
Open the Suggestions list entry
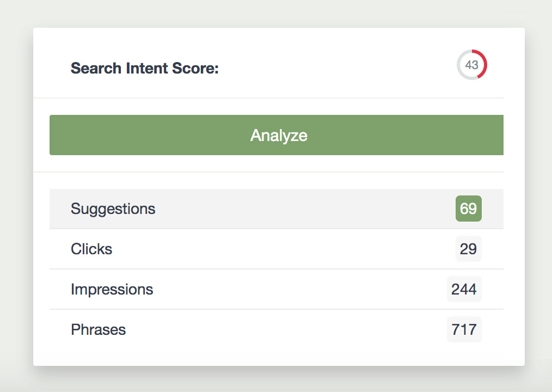tap(113, 209)
